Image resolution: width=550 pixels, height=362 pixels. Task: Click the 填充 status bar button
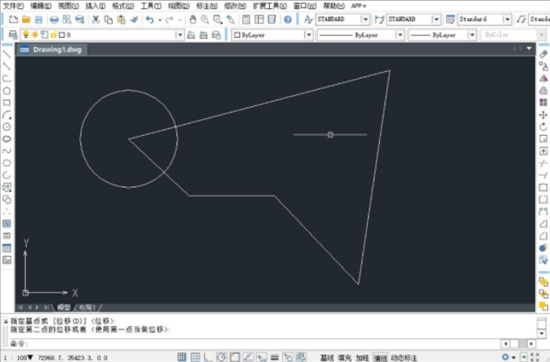tap(344, 357)
